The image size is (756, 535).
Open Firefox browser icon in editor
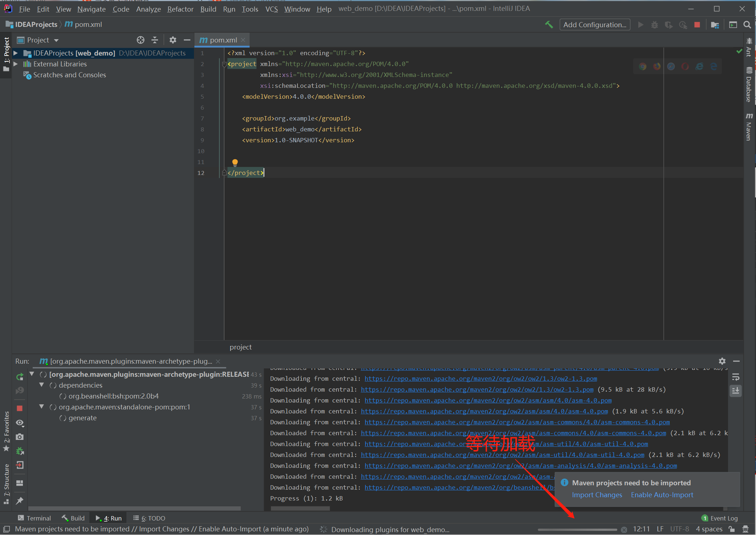point(657,66)
